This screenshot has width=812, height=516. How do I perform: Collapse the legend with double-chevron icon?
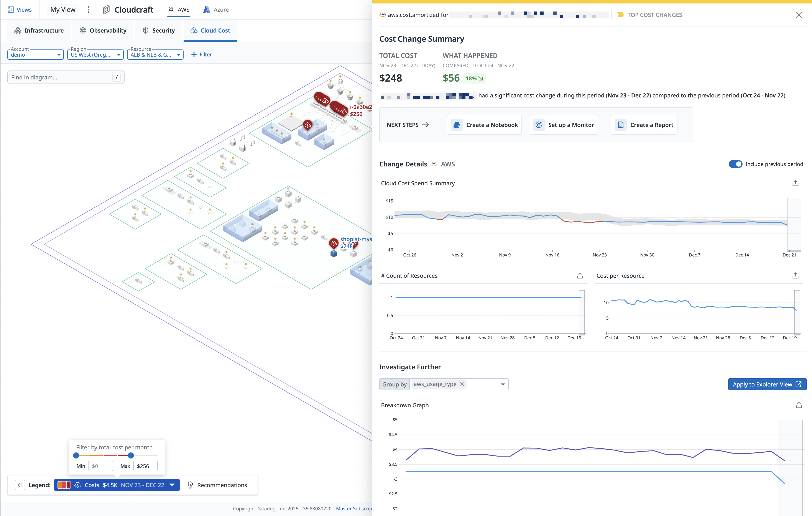20,485
